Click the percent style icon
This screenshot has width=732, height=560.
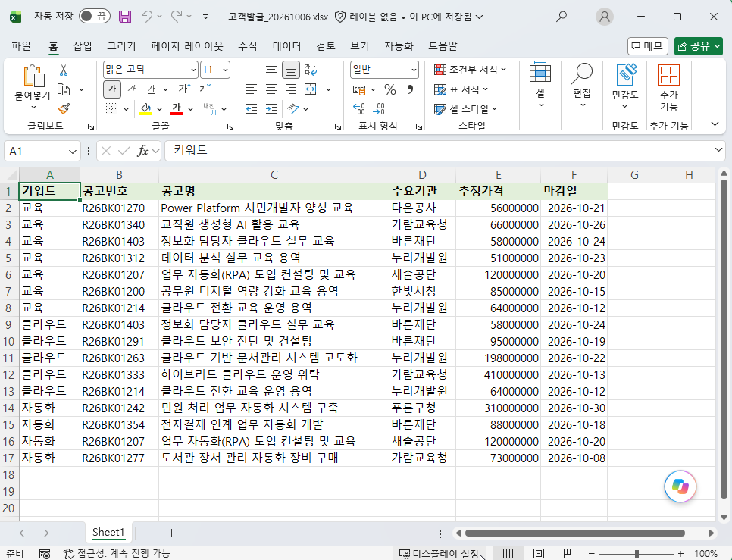point(390,89)
